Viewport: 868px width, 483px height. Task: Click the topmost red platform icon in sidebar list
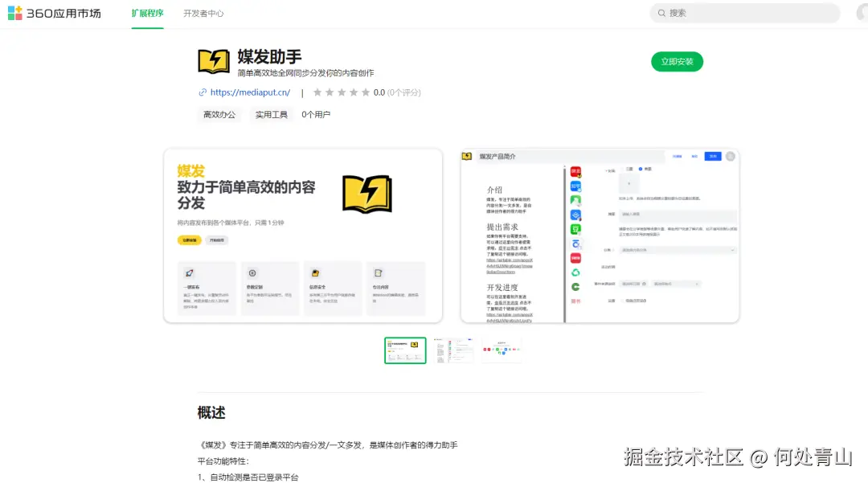tap(575, 171)
